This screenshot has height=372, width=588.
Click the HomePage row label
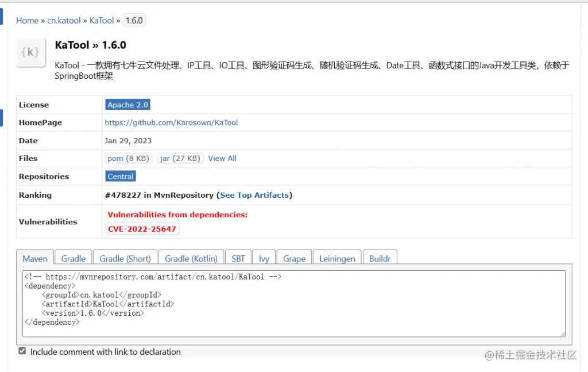pyautogui.click(x=41, y=122)
